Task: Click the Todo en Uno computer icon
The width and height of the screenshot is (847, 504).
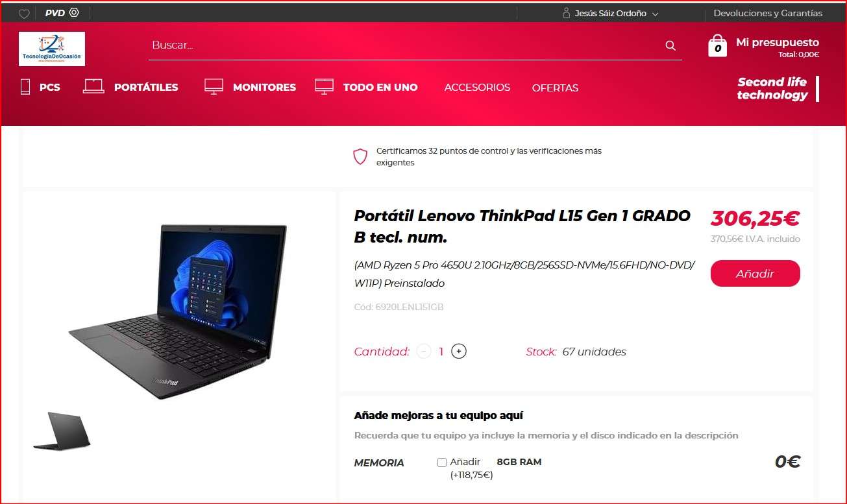Action: coord(324,86)
